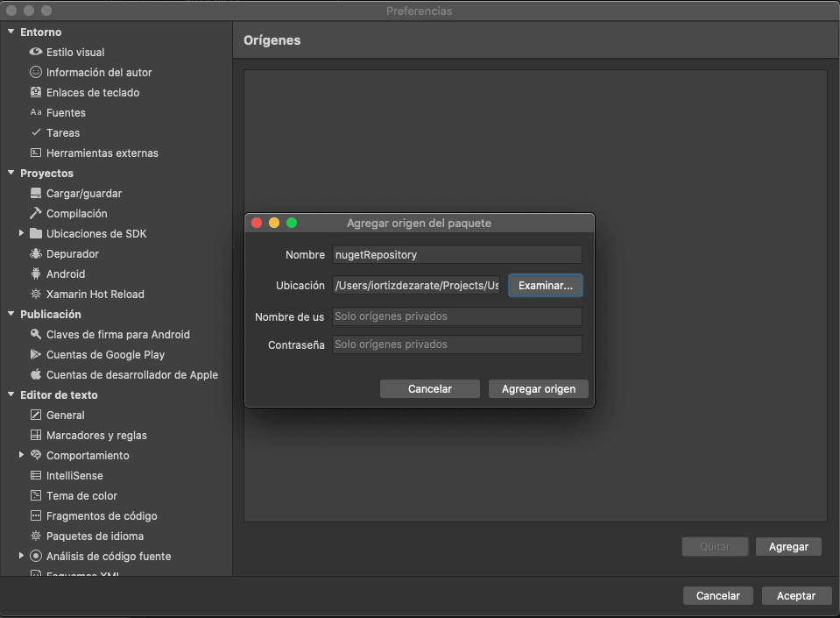The width and height of the screenshot is (840, 618).
Task: Expand the Ubicaciones de SDK tree node
Action: pyautogui.click(x=22, y=234)
